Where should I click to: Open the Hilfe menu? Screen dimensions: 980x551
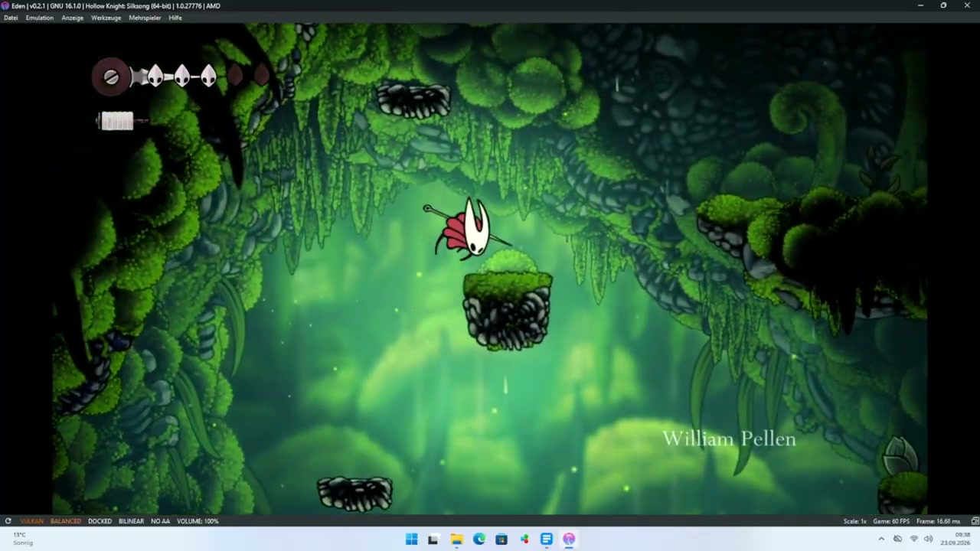[x=175, y=18]
